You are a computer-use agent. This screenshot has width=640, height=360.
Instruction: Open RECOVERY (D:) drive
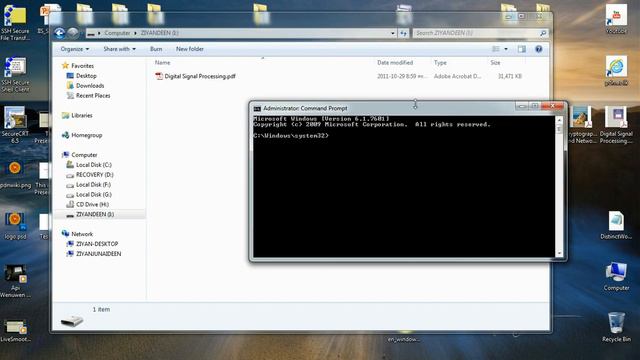tap(95, 175)
